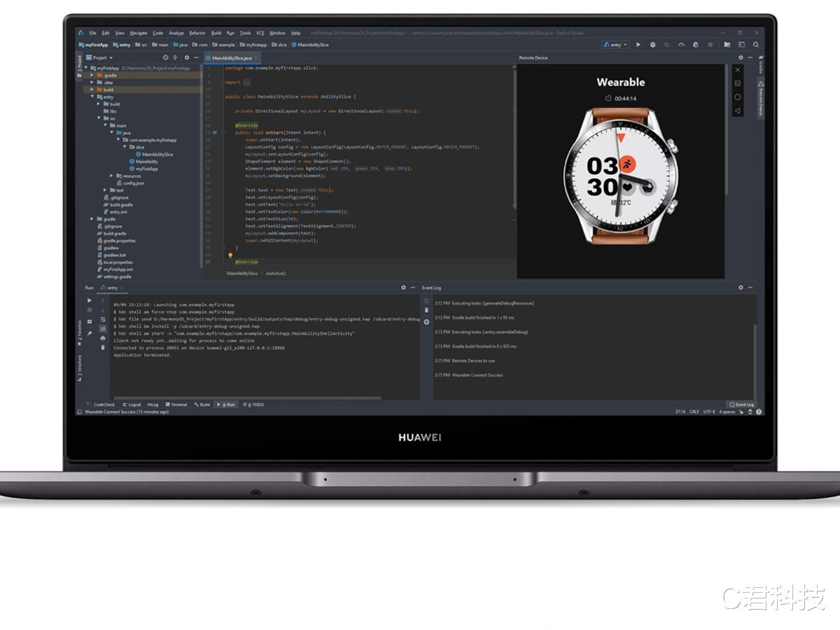Screen dimensions: 840x630
Task: Hide Project panel with minus icon
Action: 196,57
